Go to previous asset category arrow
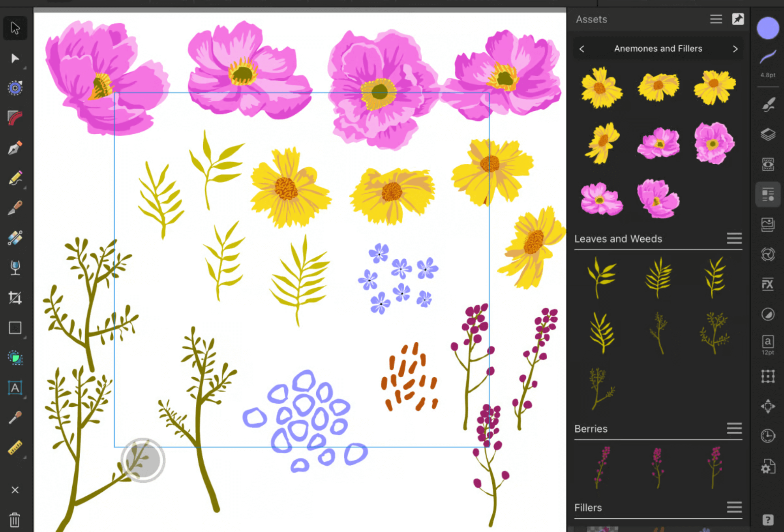The width and height of the screenshot is (784, 532). pyautogui.click(x=582, y=49)
